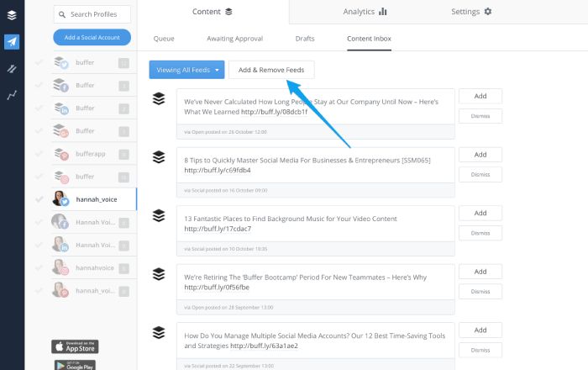
Task: Add the '8 Tips to Quickly Master' post
Action: [x=480, y=155]
